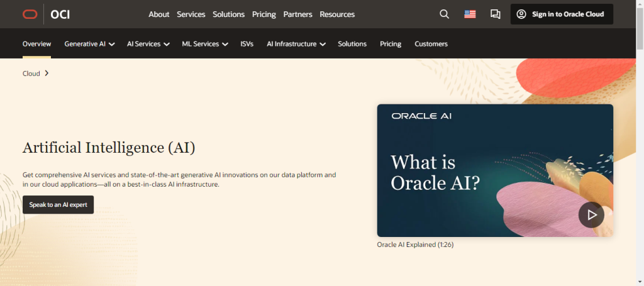Select the Overview tab
Viewport: 644px width, 286px height.
point(36,44)
